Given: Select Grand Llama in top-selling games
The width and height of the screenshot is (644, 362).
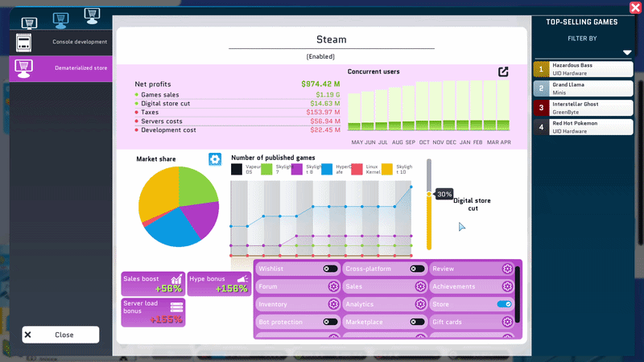Looking at the screenshot, I should coord(583,88).
